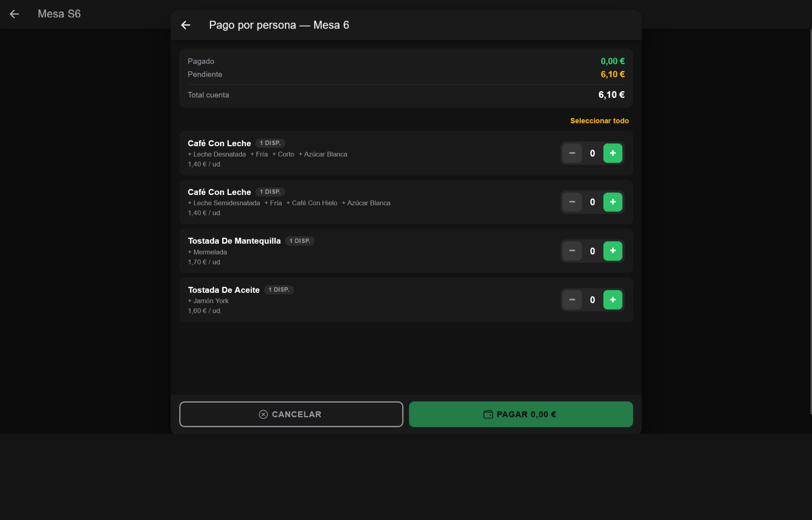The image size is (812, 520).
Task: Go back from Pago por persona dialog
Action: click(185, 25)
